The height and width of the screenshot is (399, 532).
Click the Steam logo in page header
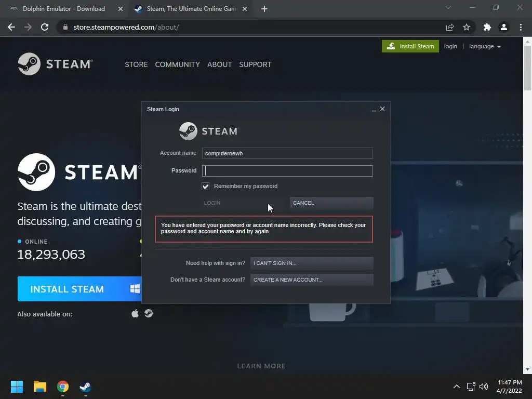point(55,64)
